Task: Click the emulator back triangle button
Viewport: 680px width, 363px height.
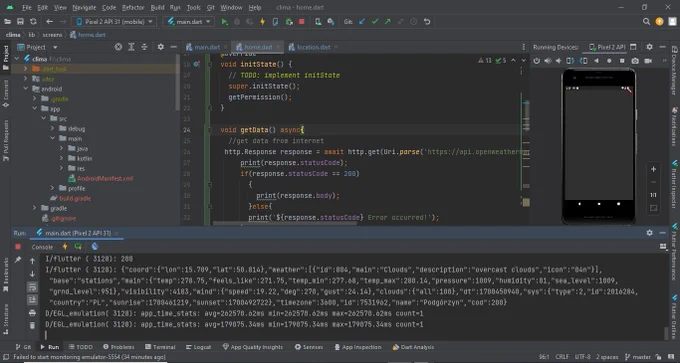Action: tap(597, 61)
